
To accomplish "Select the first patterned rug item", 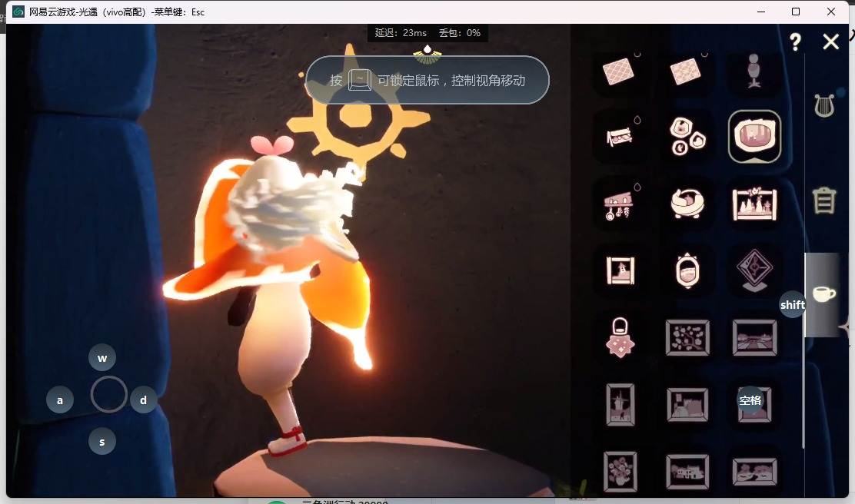I will click(x=618, y=71).
